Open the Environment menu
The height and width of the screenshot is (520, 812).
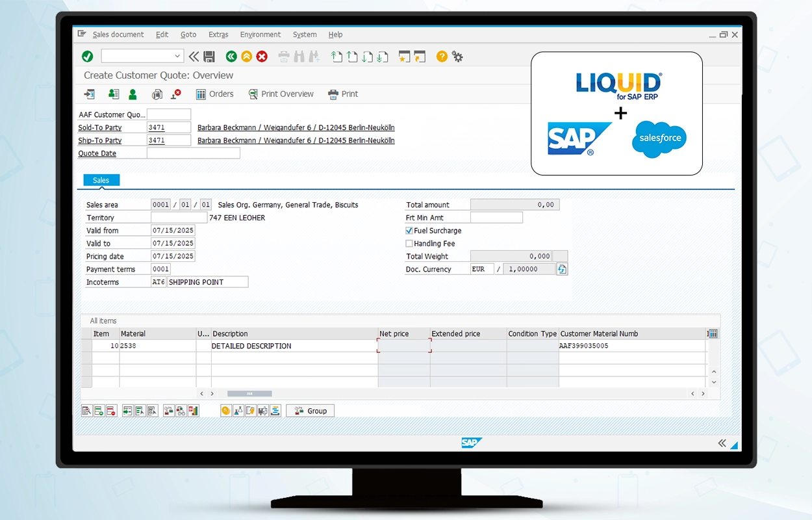pyautogui.click(x=260, y=34)
